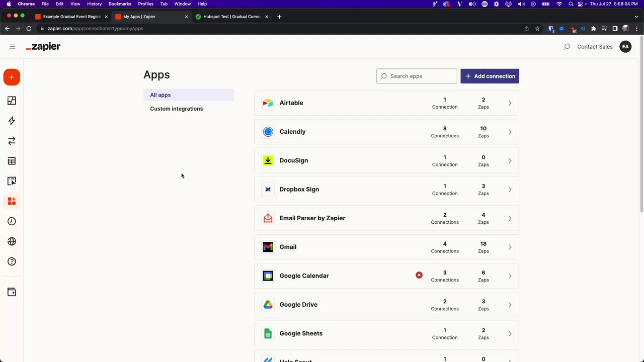This screenshot has width=644, height=362.
Task: Open the History menu in menu bar
Action: 94,4
